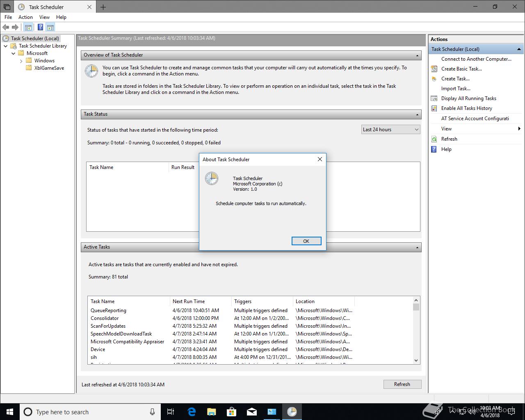525x420 pixels.
Task: Open the View submenu arrow in Actions
Action: coord(519,129)
